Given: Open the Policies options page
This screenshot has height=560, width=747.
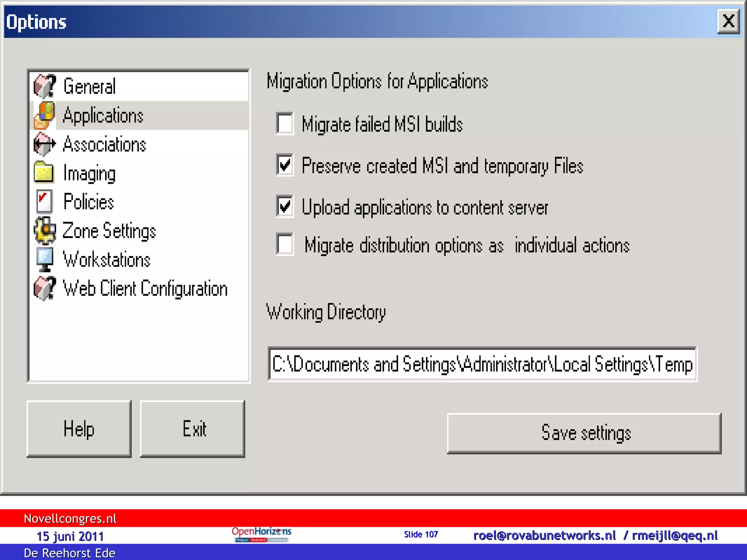Looking at the screenshot, I should pyautogui.click(x=139, y=202).
